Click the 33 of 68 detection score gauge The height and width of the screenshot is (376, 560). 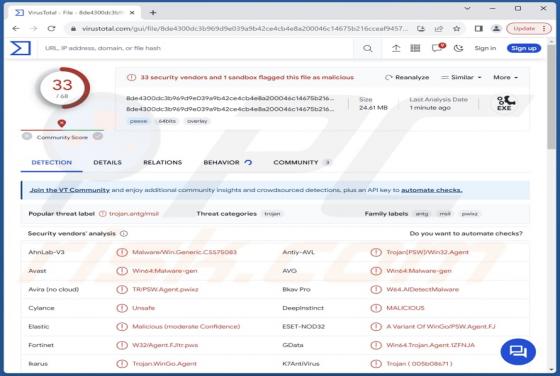[63, 88]
